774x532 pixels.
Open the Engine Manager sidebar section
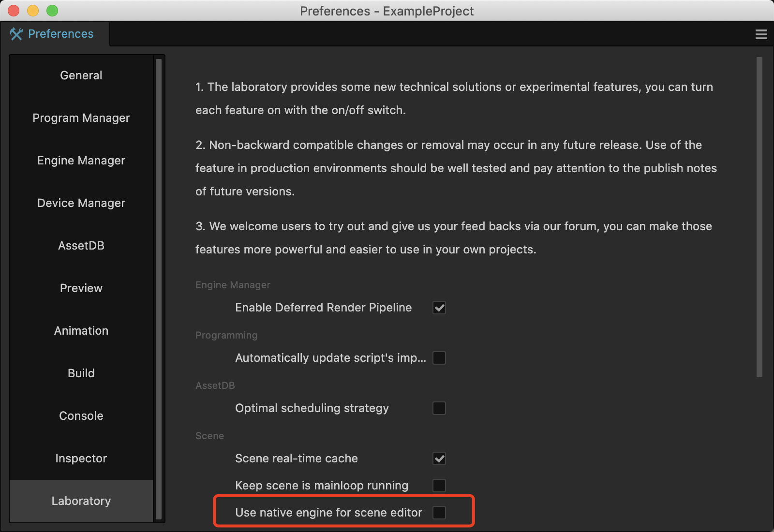click(x=81, y=161)
